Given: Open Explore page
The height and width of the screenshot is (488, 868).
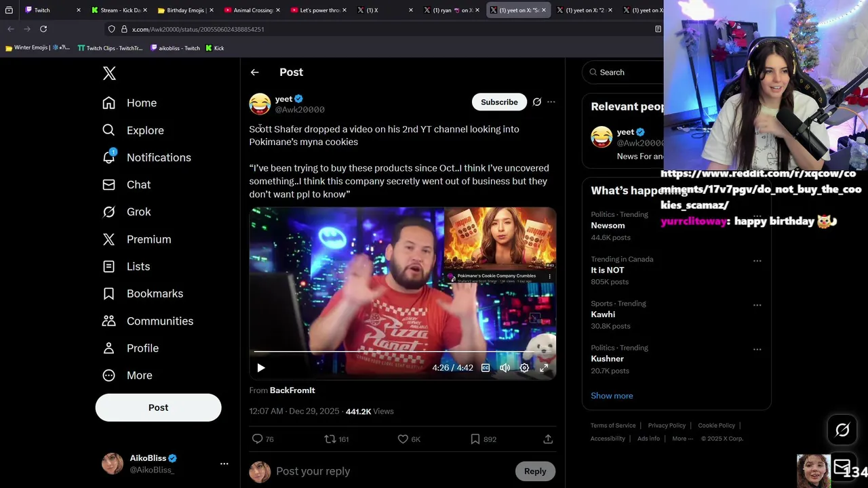Looking at the screenshot, I should click(145, 130).
